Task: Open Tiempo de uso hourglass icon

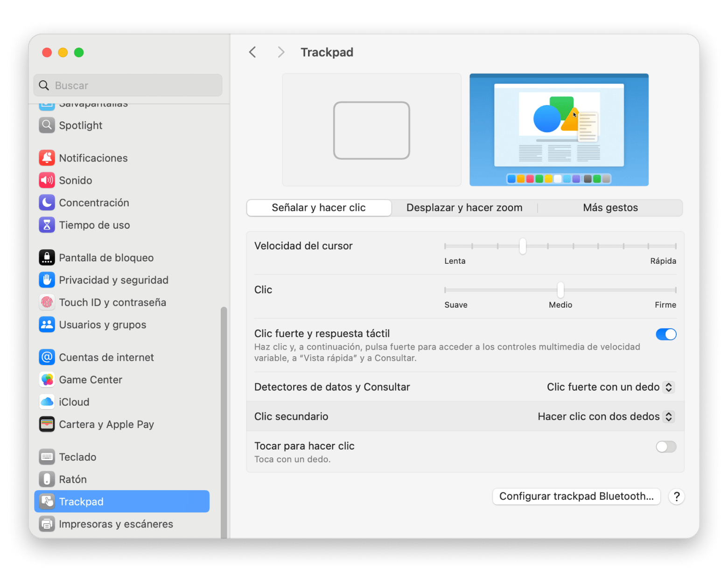Action: (x=47, y=225)
